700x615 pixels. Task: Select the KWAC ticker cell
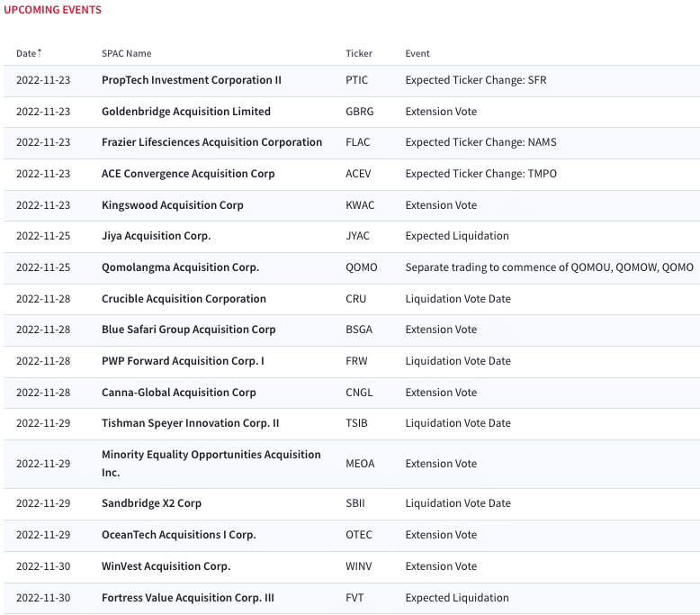[x=360, y=205]
